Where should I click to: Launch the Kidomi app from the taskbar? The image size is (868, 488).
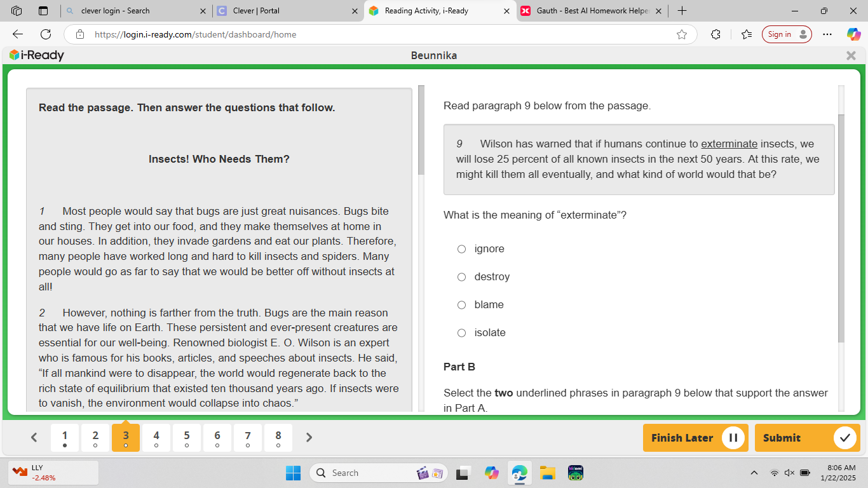pyautogui.click(x=575, y=473)
